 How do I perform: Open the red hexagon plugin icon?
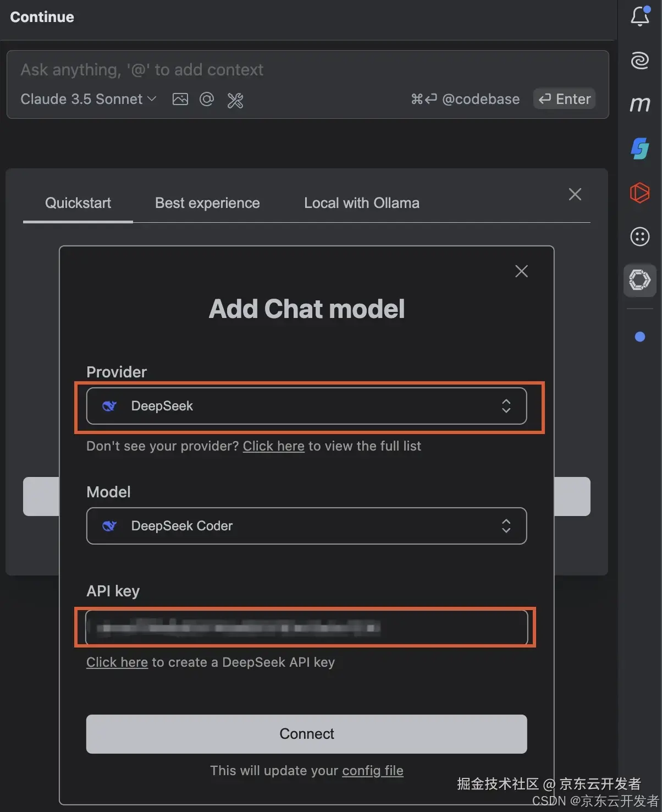tap(640, 193)
